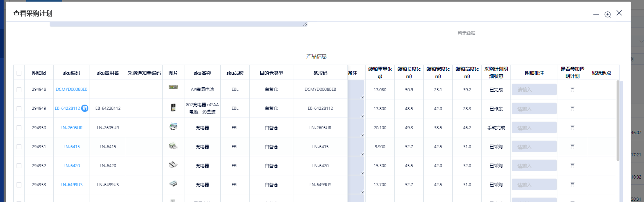
Task: Click the 采购通知单编码 column header
Action: coord(144,73)
